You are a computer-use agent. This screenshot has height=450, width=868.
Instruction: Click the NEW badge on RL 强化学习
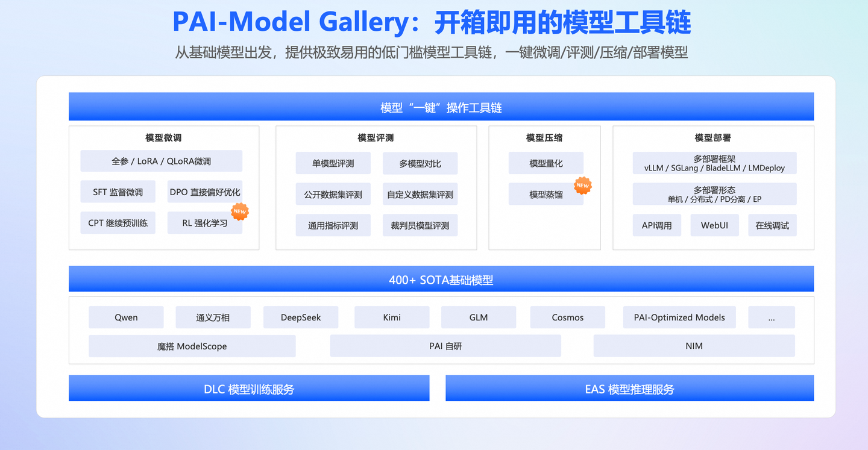point(240,211)
